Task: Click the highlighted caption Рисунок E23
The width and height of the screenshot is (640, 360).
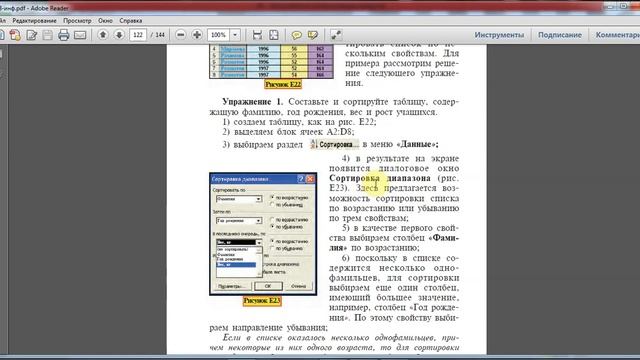Action: 262,301
